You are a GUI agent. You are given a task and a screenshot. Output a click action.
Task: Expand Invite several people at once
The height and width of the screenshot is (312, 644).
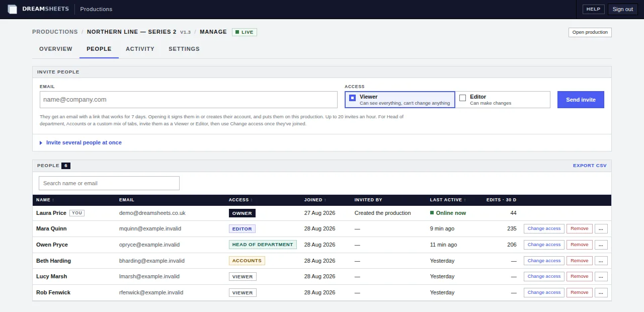tap(80, 142)
